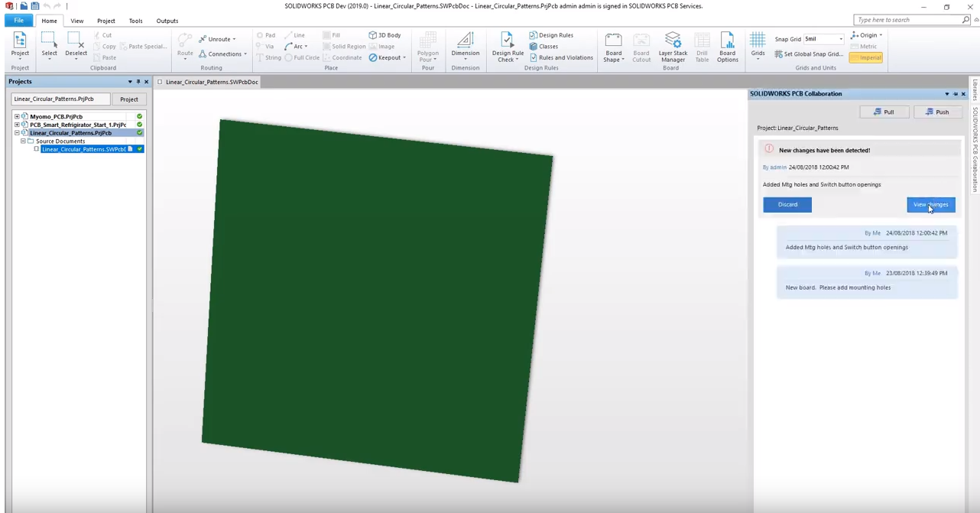Open Board Options
The width and height of the screenshot is (980, 513).
(x=727, y=46)
